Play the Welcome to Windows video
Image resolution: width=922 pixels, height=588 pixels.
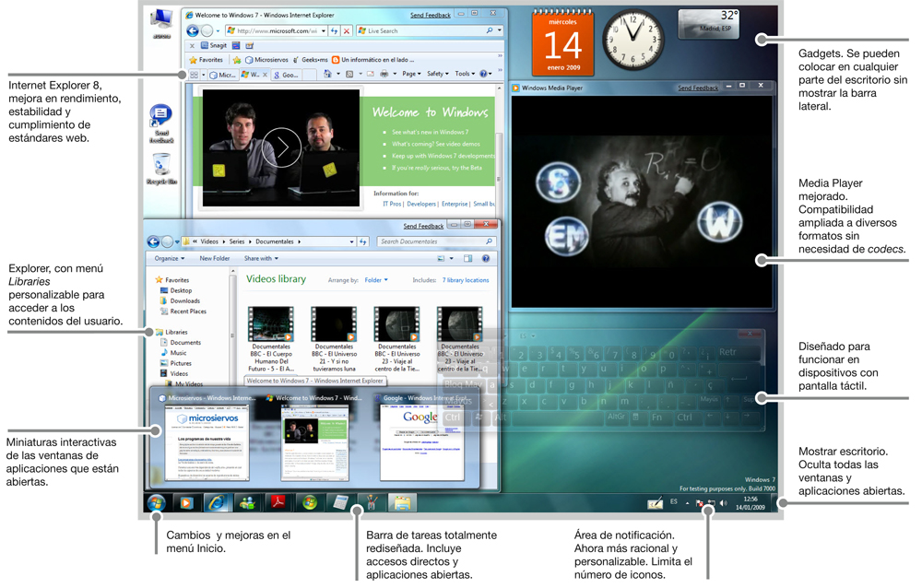[x=281, y=147]
